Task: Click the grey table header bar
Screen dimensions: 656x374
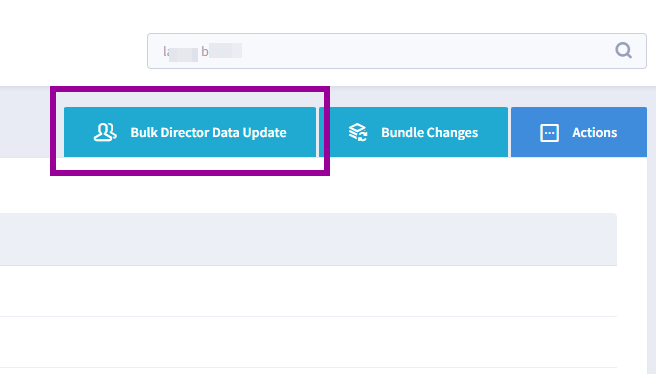Action: [x=308, y=239]
